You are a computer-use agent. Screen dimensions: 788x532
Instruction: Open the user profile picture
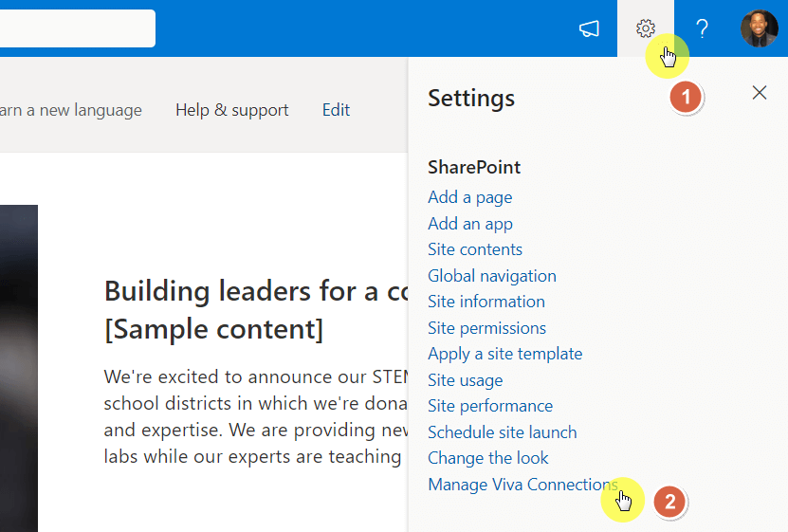tap(760, 28)
